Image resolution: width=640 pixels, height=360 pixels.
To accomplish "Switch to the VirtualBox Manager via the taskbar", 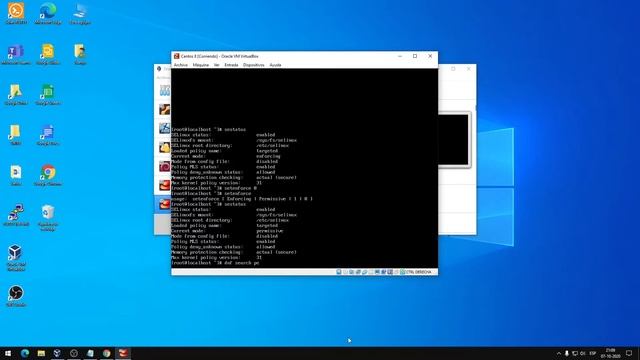I will coord(57,353).
